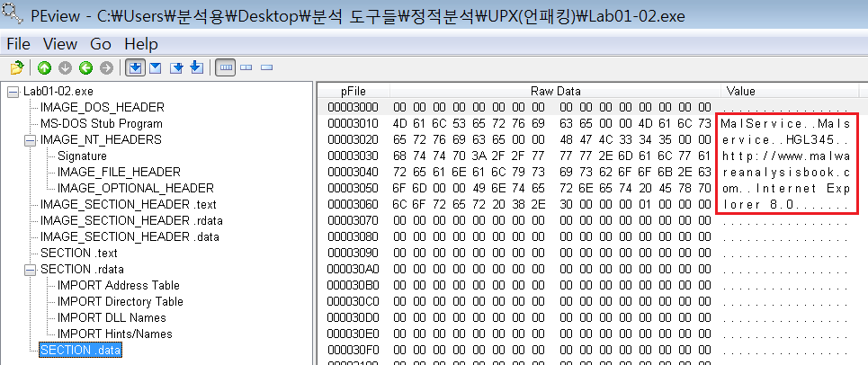Select the fourth blue down-arrow view icon
This screenshot has height=365, width=868.
196,68
